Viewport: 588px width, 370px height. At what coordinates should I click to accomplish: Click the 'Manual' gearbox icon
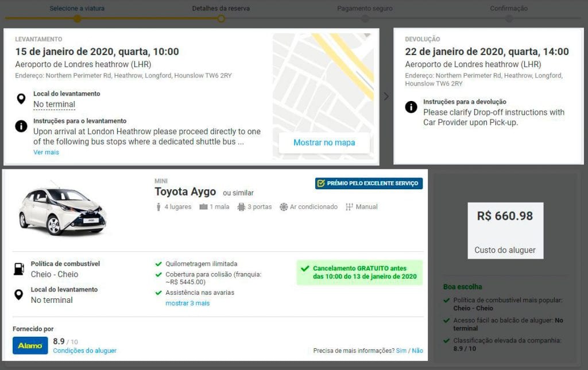(x=349, y=207)
